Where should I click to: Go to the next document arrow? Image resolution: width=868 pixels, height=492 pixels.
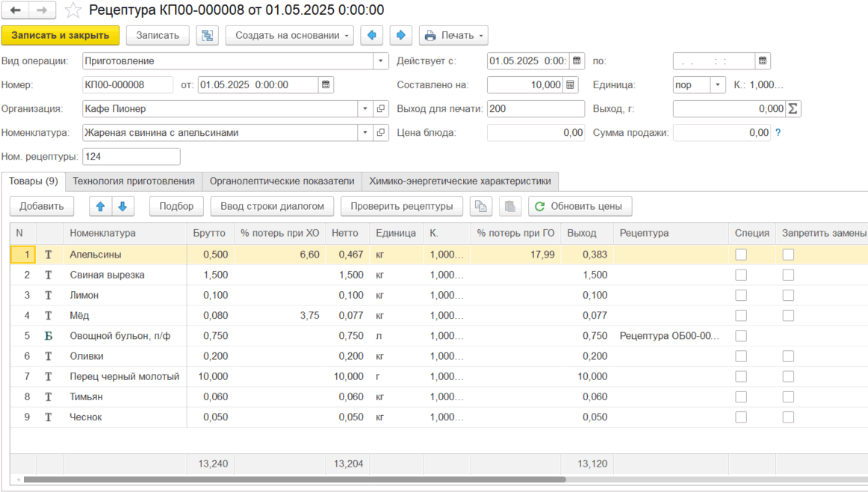point(400,35)
